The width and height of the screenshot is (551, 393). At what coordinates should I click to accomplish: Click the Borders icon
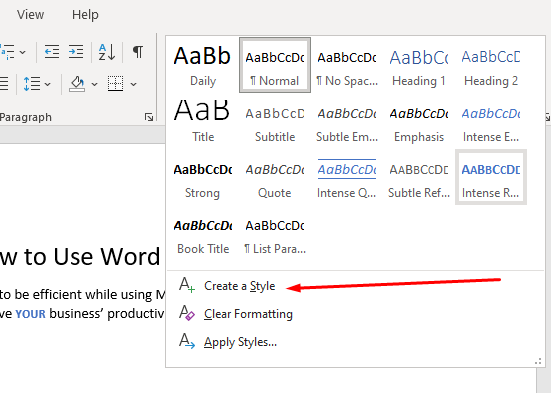pyautogui.click(x=115, y=84)
